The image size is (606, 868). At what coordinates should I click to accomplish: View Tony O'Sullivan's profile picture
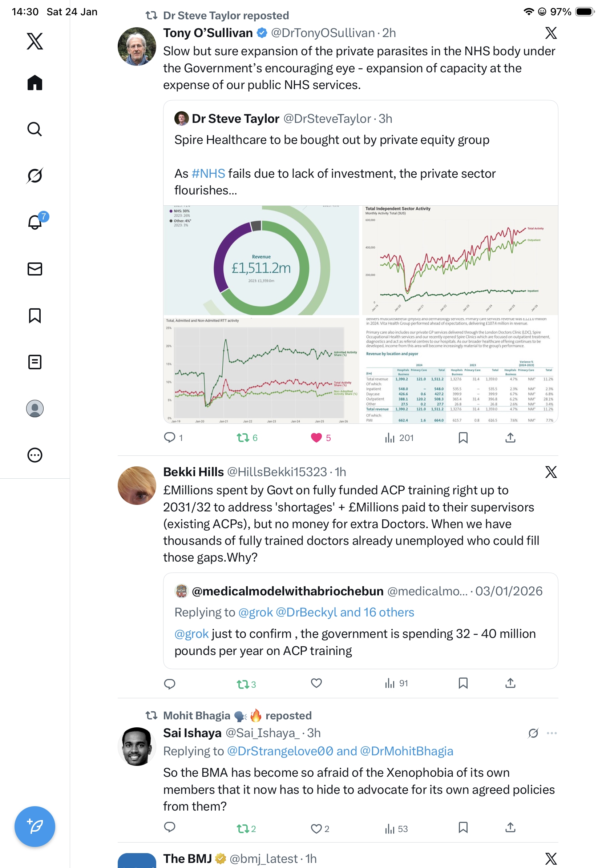[x=137, y=47]
